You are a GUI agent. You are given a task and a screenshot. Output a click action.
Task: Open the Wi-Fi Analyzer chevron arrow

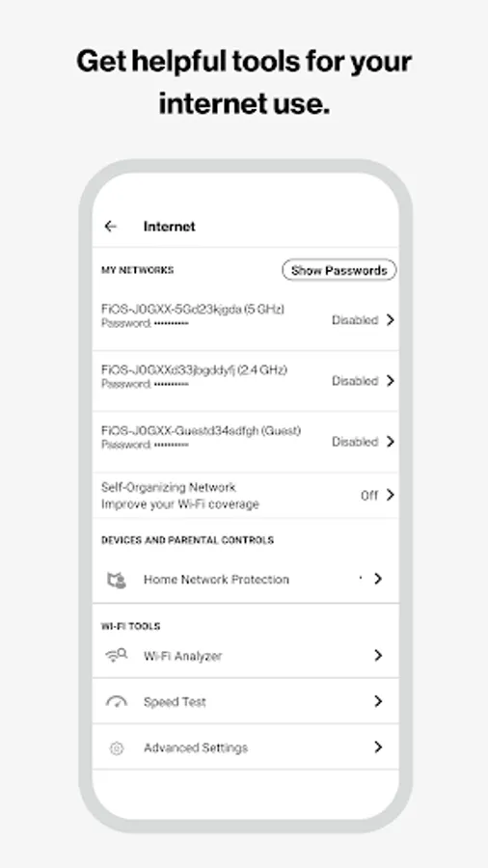(378, 656)
